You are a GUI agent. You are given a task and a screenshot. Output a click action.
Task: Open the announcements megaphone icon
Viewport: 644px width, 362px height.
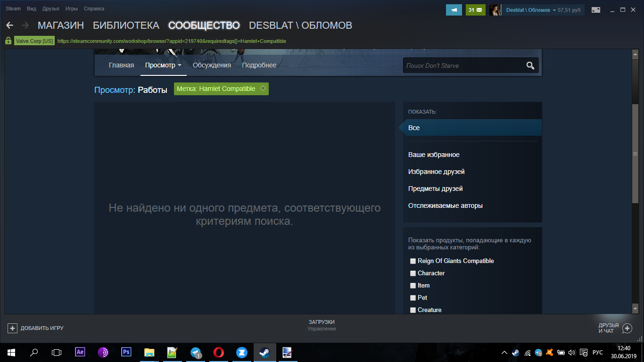pos(454,10)
